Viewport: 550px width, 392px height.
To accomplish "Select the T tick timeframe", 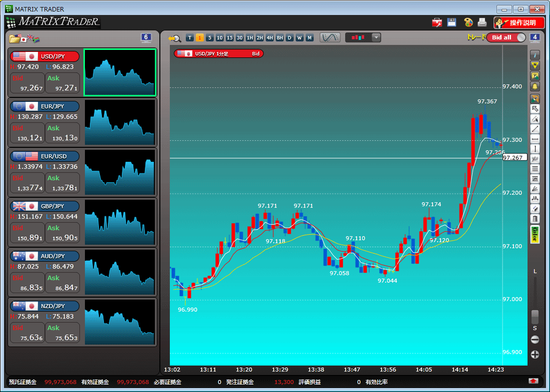I will click(190, 38).
